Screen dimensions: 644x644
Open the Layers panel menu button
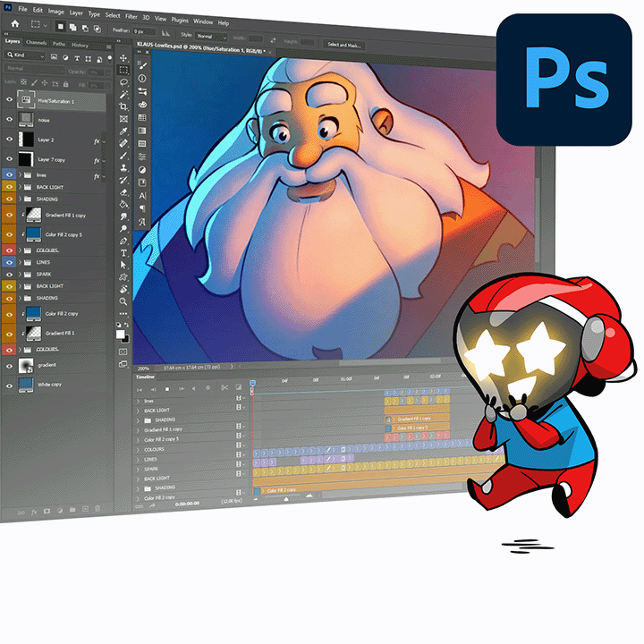[x=108, y=47]
